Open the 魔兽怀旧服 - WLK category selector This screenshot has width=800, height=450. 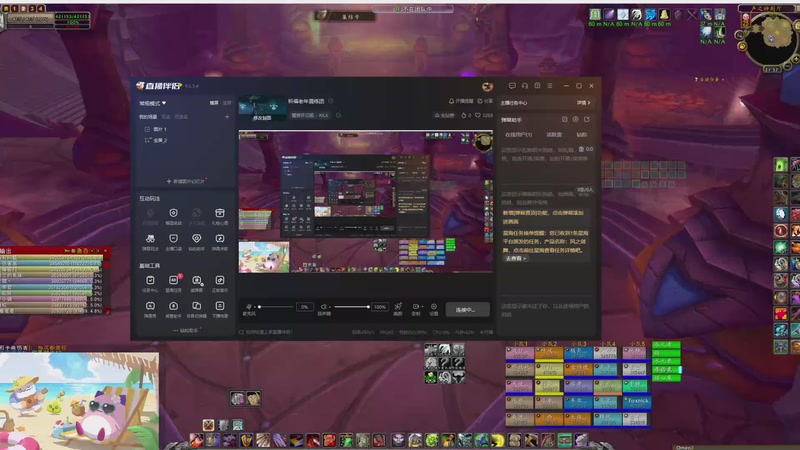tap(310, 115)
